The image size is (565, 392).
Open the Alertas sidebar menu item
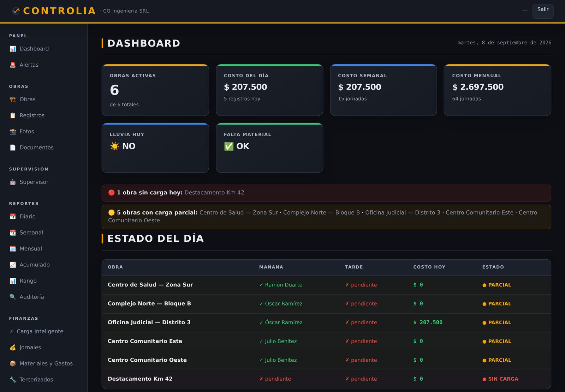44,65
